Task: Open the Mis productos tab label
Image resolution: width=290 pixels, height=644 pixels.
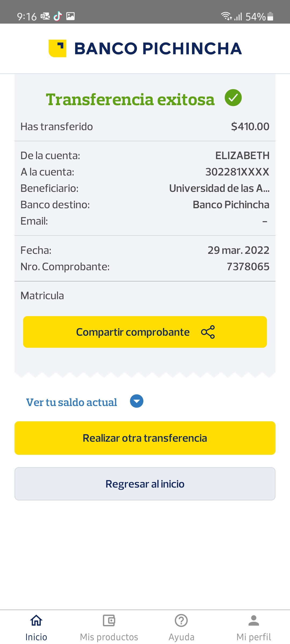Action: coord(109,637)
